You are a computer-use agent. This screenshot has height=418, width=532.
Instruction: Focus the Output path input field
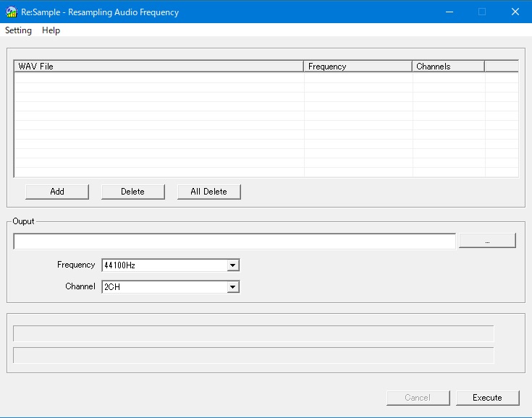point(235,241)
